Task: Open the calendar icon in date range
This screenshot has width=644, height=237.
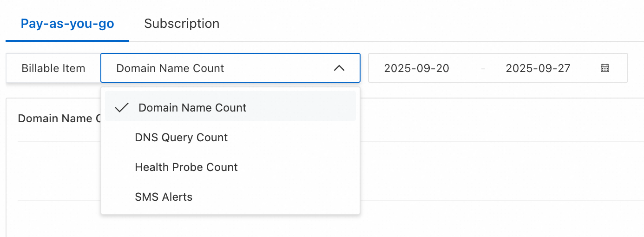Action: [605, 68]
